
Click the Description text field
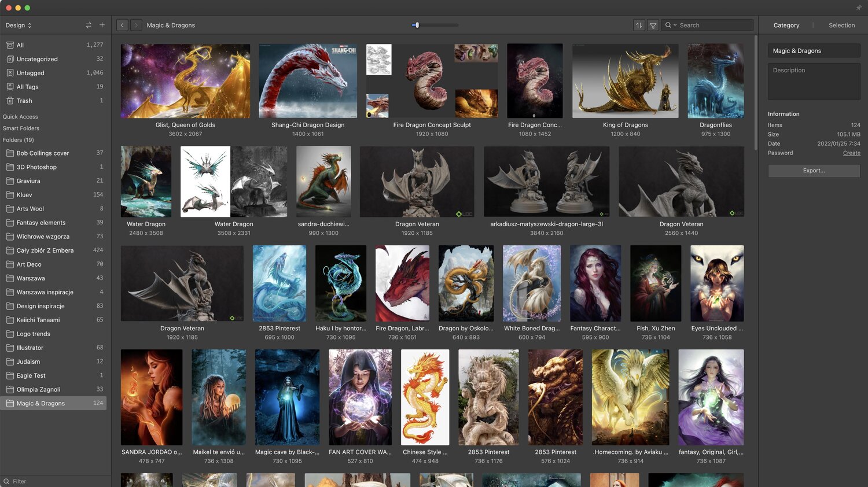pos(814,82)
